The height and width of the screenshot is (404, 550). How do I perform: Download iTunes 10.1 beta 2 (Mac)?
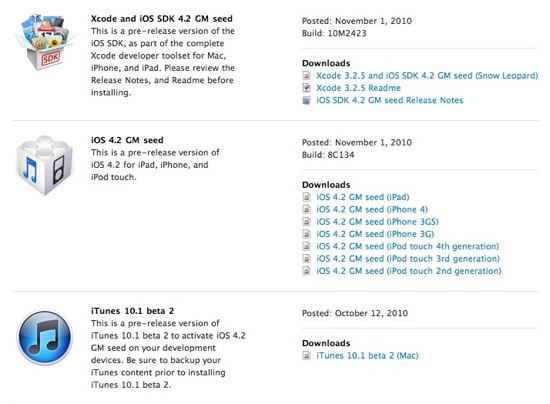click(x=367, y=356)
